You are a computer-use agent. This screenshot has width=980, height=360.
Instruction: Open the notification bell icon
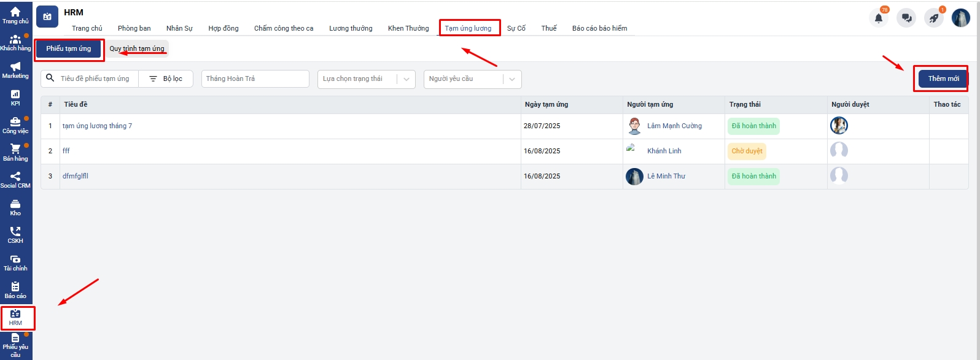click(x=879, y=18)
